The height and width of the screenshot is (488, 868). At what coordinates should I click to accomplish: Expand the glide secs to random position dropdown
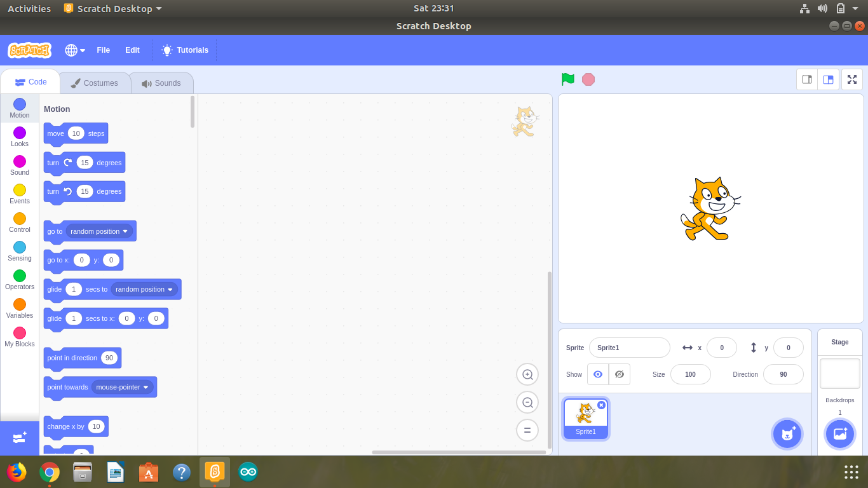[x=144, y=289]
